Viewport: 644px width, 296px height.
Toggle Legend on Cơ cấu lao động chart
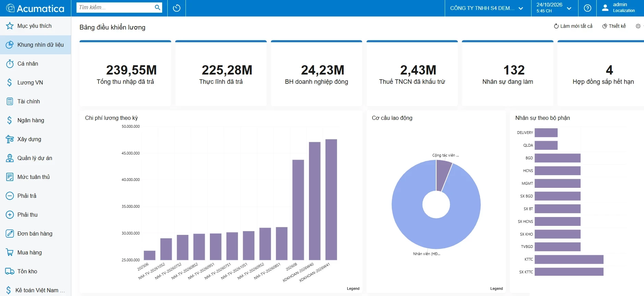[496, 288]
